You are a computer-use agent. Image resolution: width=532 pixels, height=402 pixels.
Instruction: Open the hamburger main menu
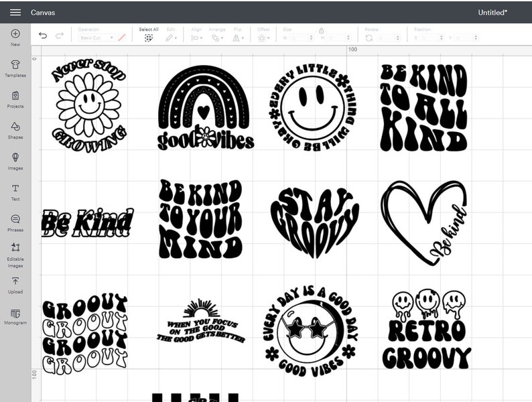(15, 13)
